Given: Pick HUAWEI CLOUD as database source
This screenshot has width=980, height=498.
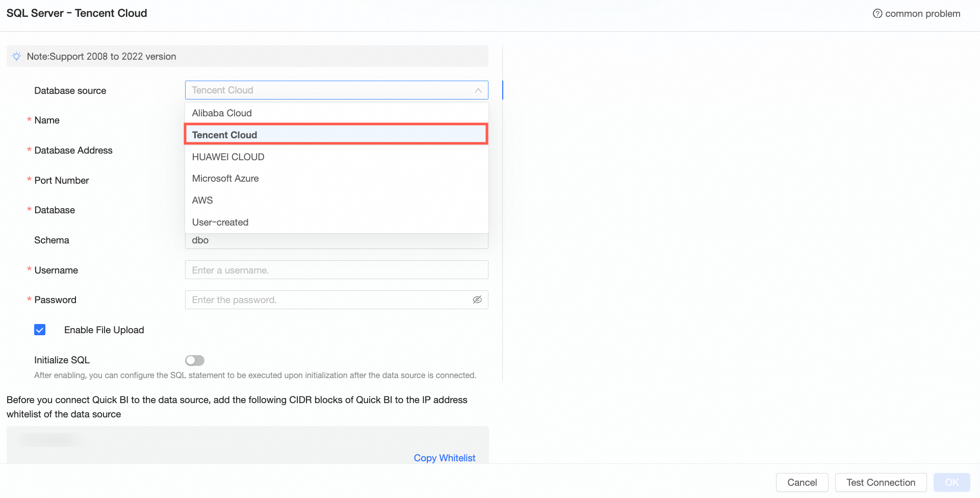Looking at the screenshot, I should coord(337,157).
